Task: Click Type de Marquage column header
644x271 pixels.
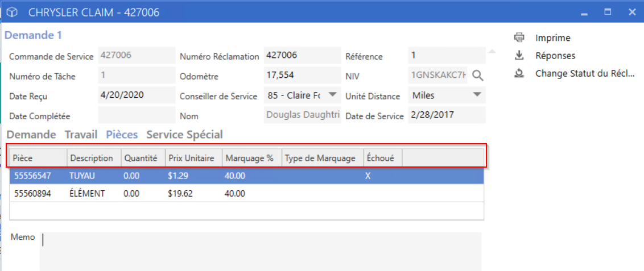Action: point(323,158)
